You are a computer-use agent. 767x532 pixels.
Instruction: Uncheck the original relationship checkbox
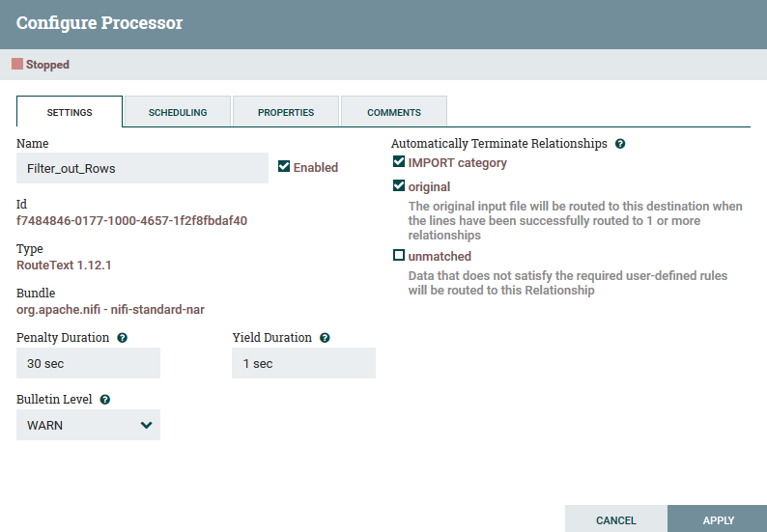pyautogui.click(x=399, y=185)
